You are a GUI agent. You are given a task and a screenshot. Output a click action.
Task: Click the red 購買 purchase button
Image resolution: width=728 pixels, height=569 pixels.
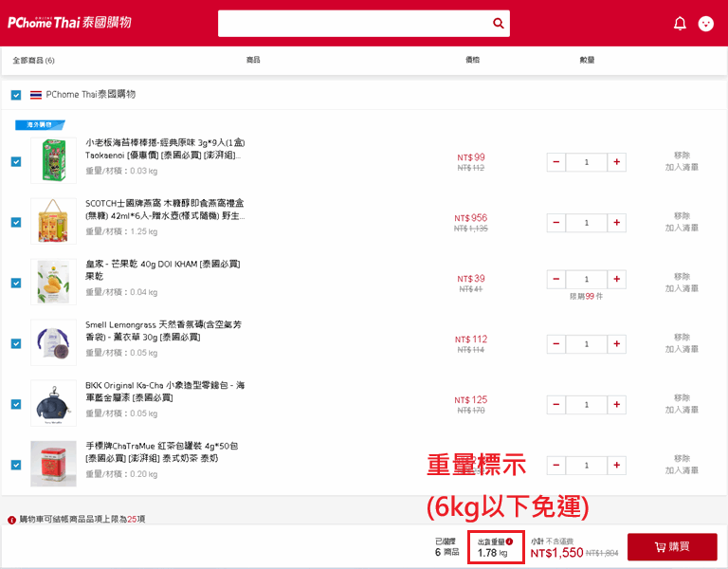[x=672, y=547]
